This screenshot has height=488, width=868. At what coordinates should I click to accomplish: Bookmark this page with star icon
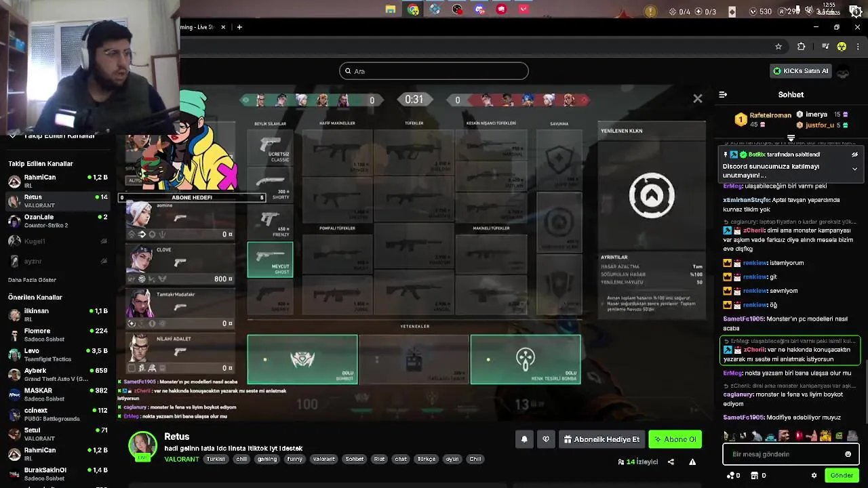pyautogui.click(x=778, y=46)
